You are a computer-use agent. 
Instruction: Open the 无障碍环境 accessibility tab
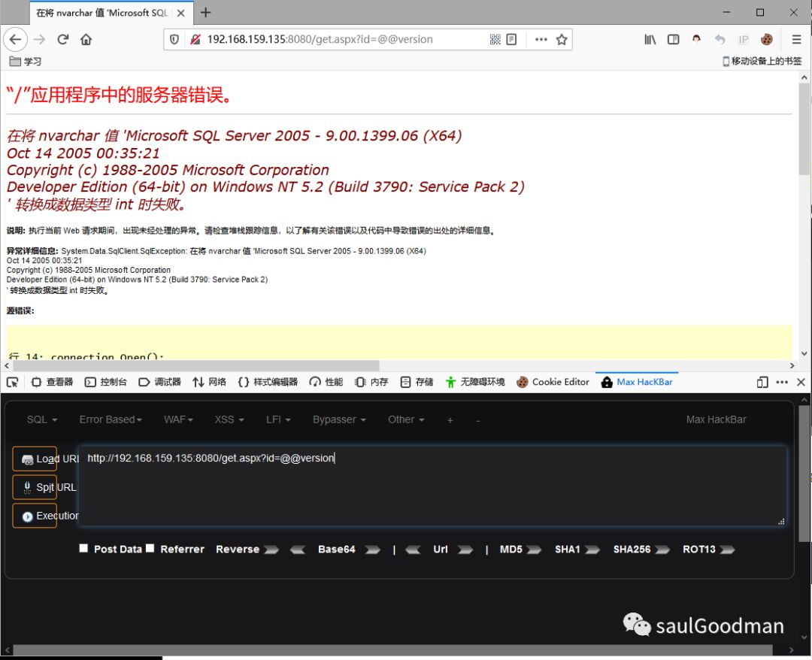[475, 382]
